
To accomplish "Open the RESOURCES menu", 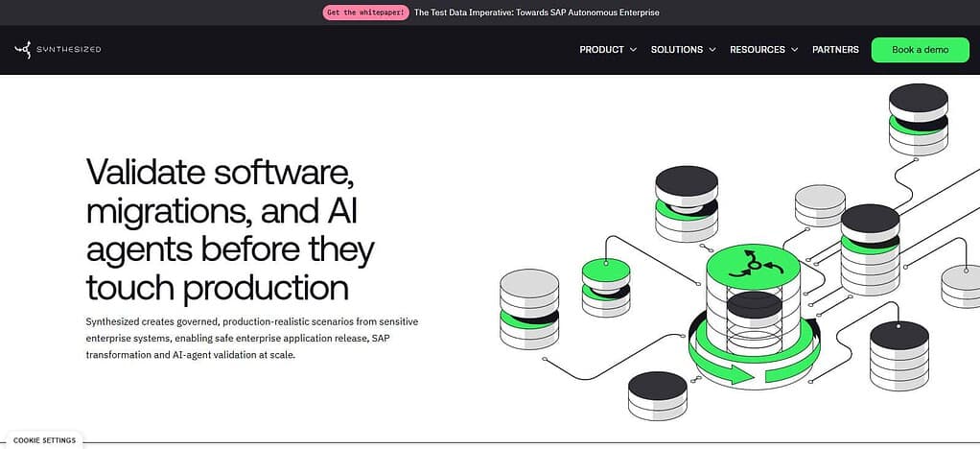I will [x=758, y=49].
